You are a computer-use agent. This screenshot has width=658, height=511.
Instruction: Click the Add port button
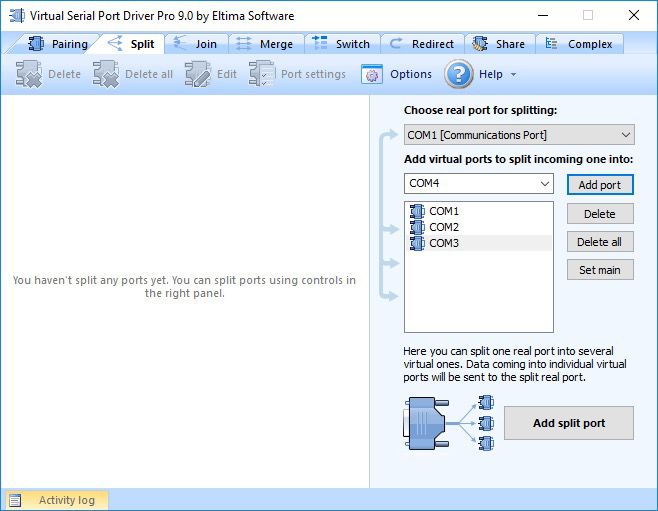(600, 185)
